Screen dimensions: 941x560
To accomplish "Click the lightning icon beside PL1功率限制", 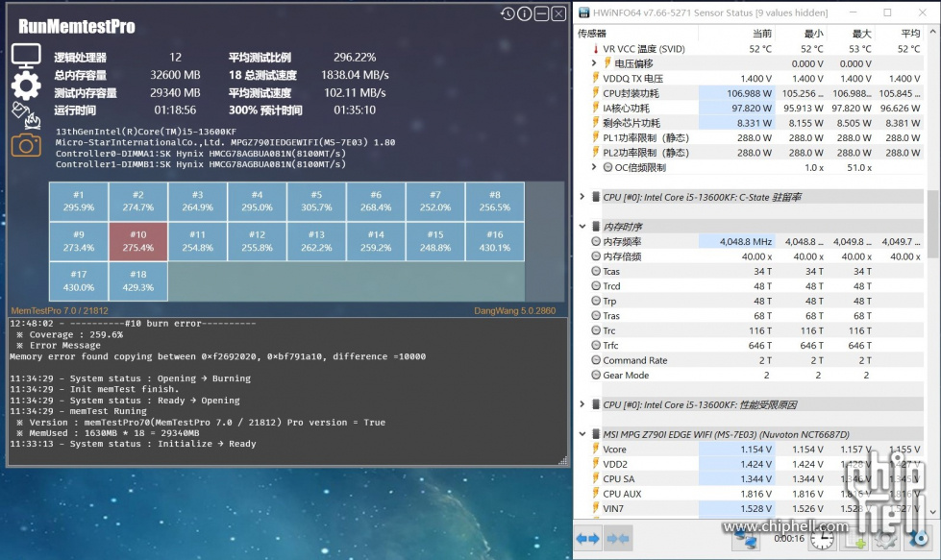I will coord(595,137).
